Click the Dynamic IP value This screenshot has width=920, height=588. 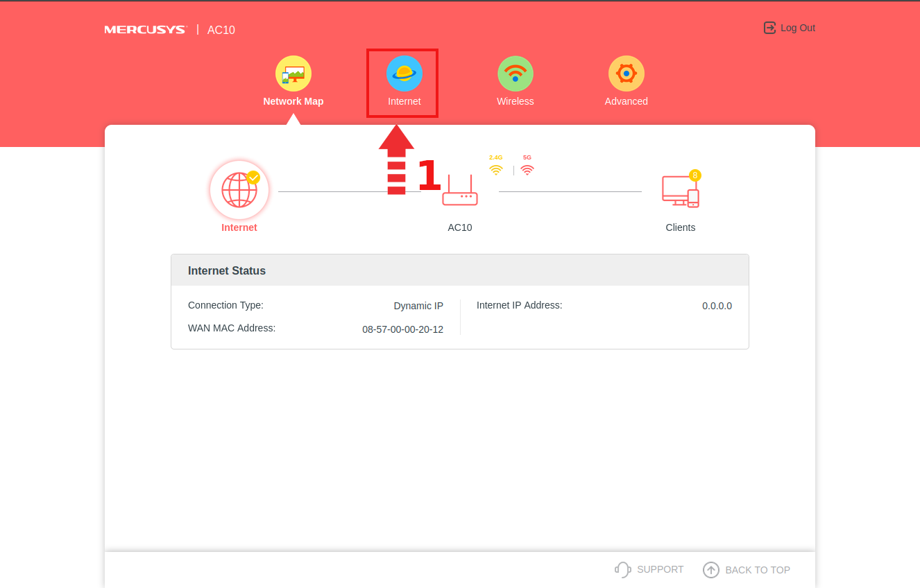(x=418, y=306)
